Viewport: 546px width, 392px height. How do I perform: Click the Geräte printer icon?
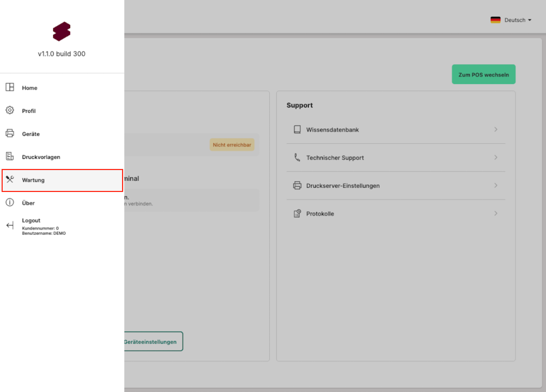tap(10, 134)
